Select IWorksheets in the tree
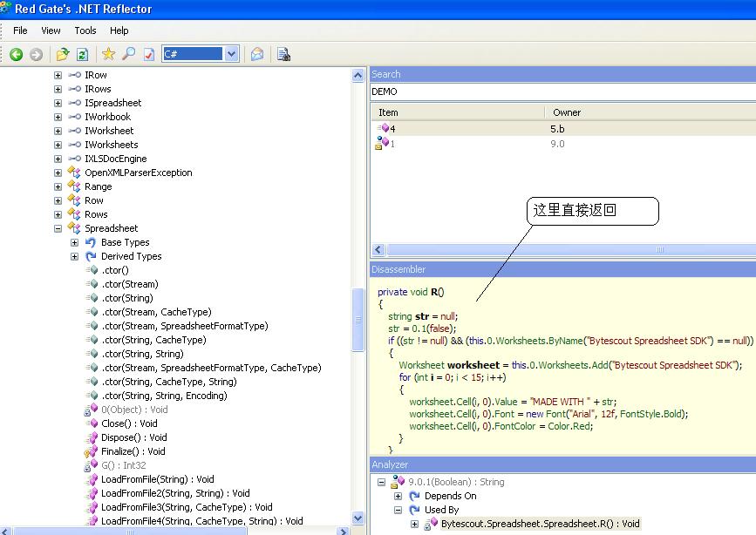Screen dimensions: 756x535 pyautogui.click(x=112, y=145)
